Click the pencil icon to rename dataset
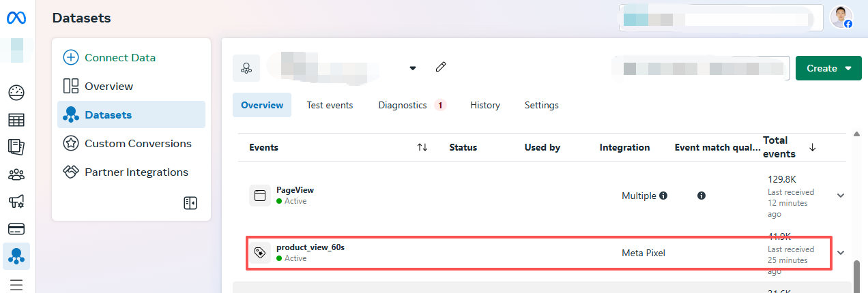Image resolution: width=868 pixels, height=293 pixels. point(441,67)
